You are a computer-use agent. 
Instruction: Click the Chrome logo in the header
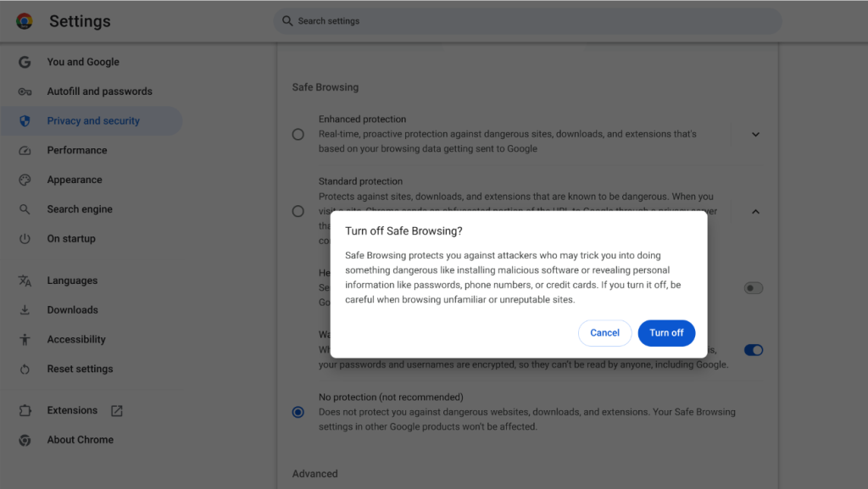click(x=24, y=20)
